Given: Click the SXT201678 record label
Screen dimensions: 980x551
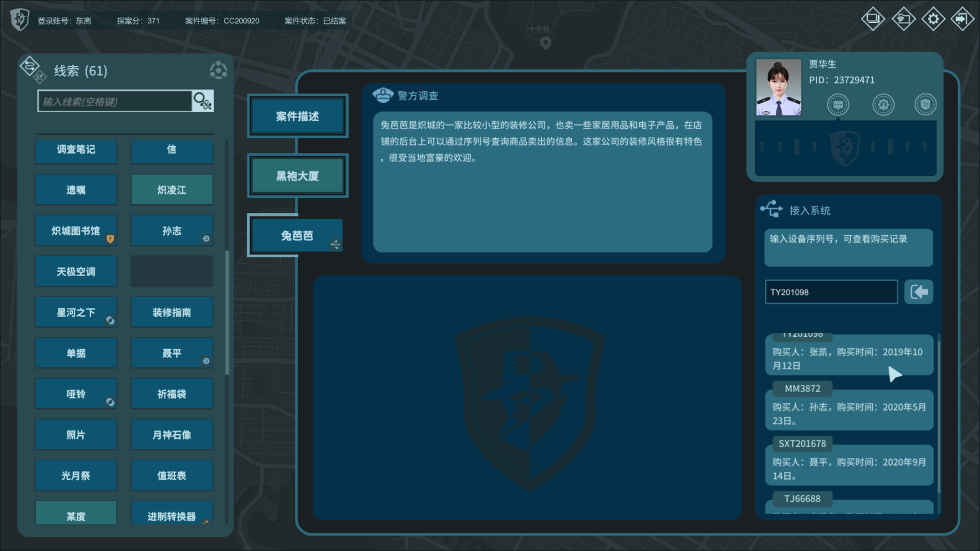Looking at the screenshot, I should click(802, 443).
